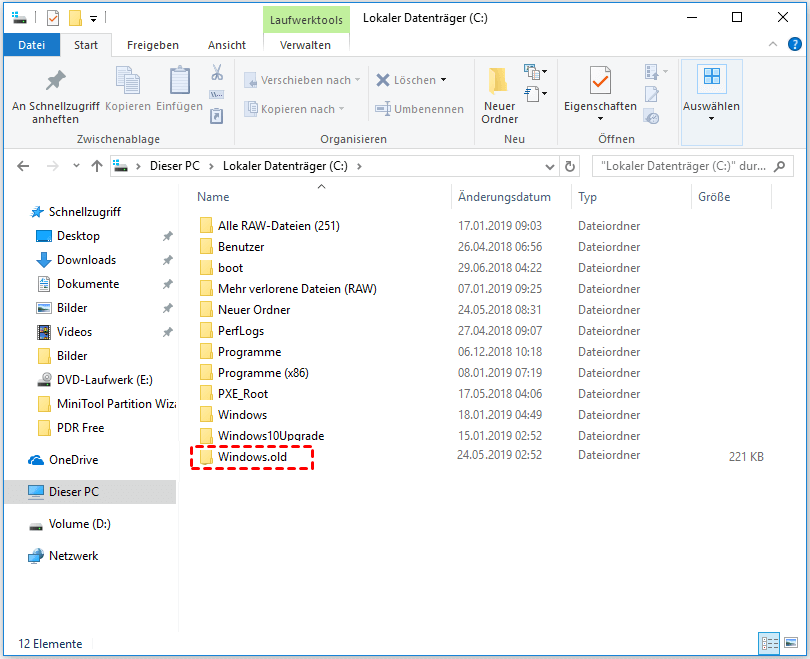Image resolution: width=810 pixels, height=659 pixels.
Task: Select the Windows.old folder
Action: point(252,457)
